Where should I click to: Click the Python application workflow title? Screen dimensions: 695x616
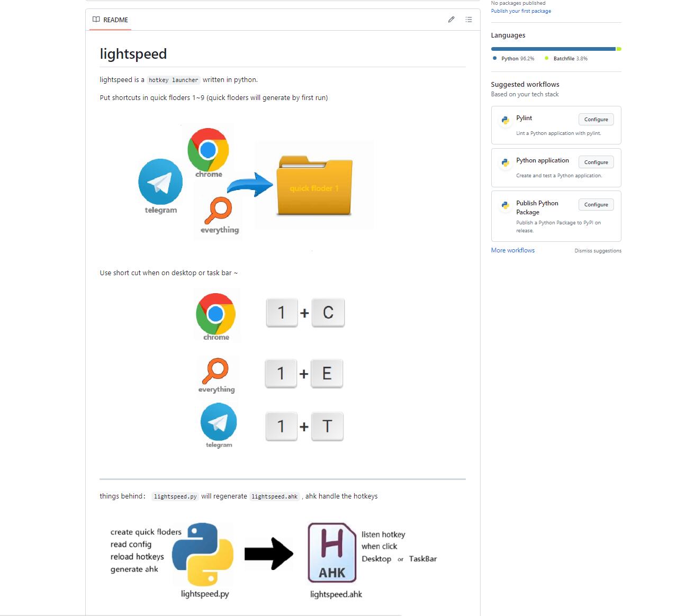tap(543, 160)
